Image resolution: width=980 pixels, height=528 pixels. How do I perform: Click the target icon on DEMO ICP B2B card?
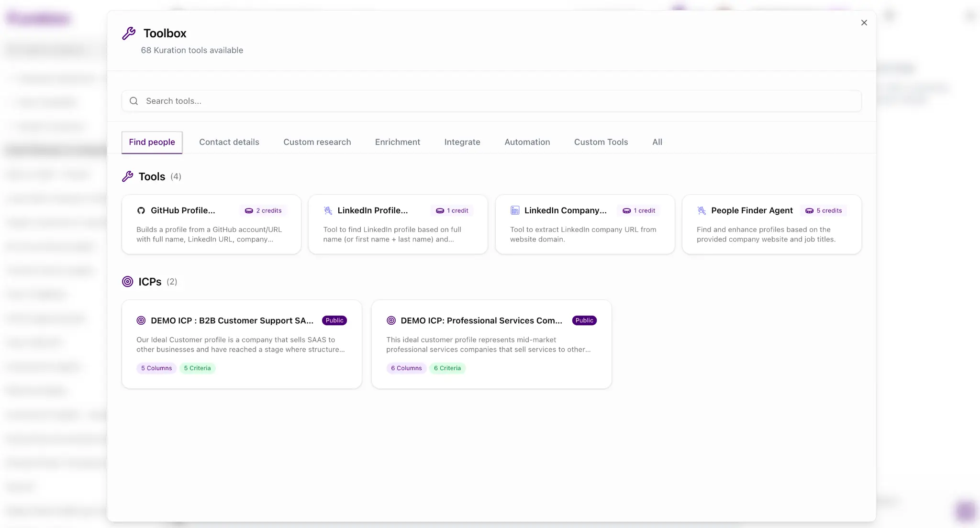(x=141, y=320)
